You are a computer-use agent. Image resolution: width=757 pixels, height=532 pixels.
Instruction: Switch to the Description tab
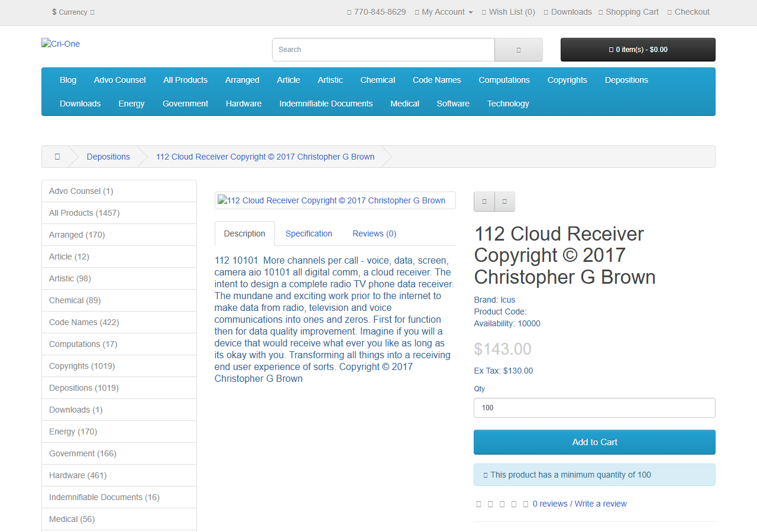click(245, 233)
